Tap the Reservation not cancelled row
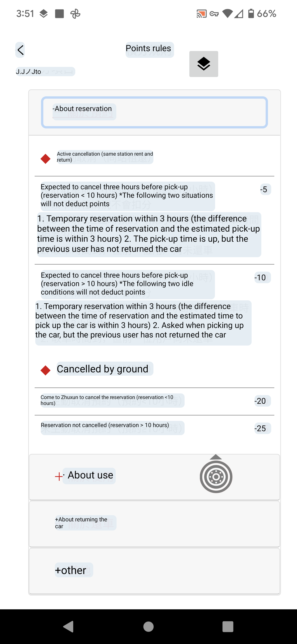 click(112, 427)
